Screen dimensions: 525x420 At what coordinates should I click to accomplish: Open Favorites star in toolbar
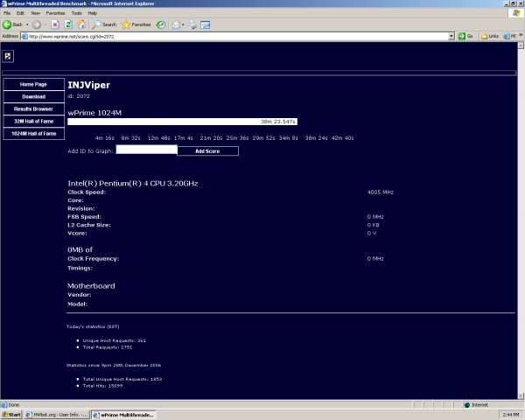pyautogui.click(x=136, y=24)
